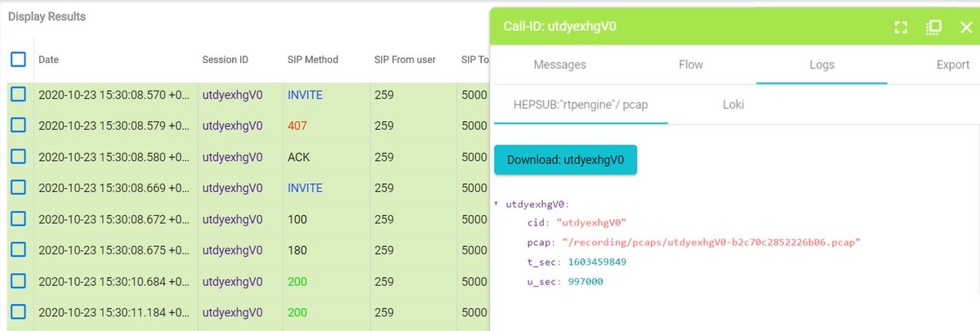
Task: Check the row dated 15:30:08.570 INVITE
Action: coord(18,95)
